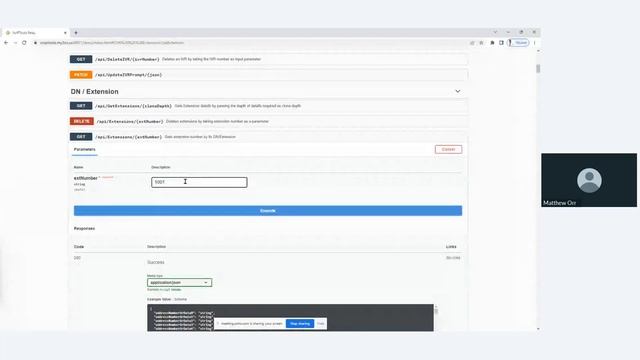
Task: Click the example JSON box scrollbar
Action: 436,311
